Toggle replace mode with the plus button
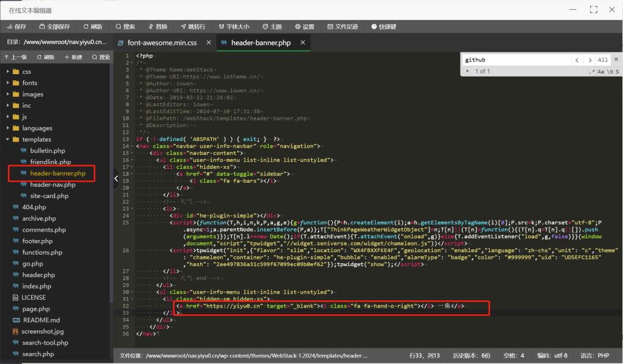This screenshot has width=623, height=364. click(467, 71)
